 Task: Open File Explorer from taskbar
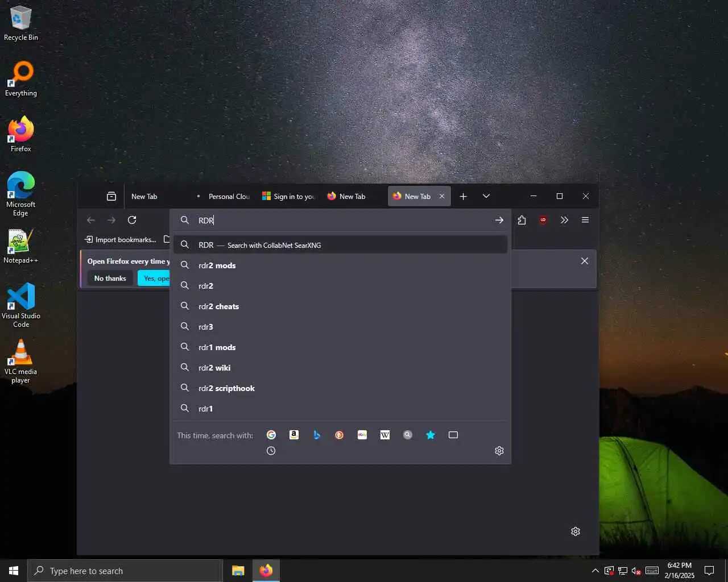click(238, 571)
